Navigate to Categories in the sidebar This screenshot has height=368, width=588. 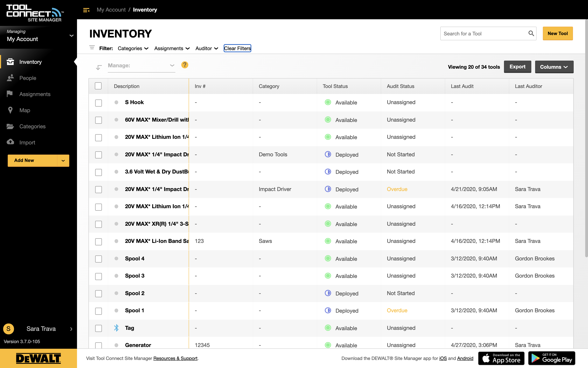pos(32,126)
